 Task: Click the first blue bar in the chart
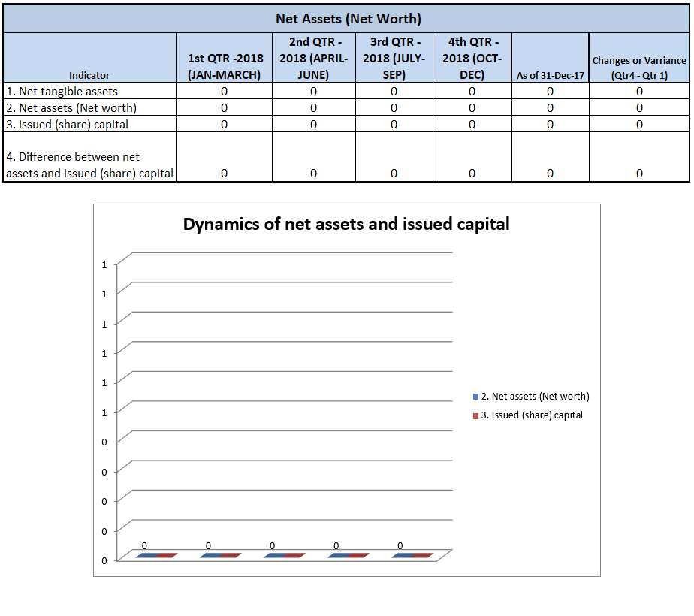tap(147, 555)
